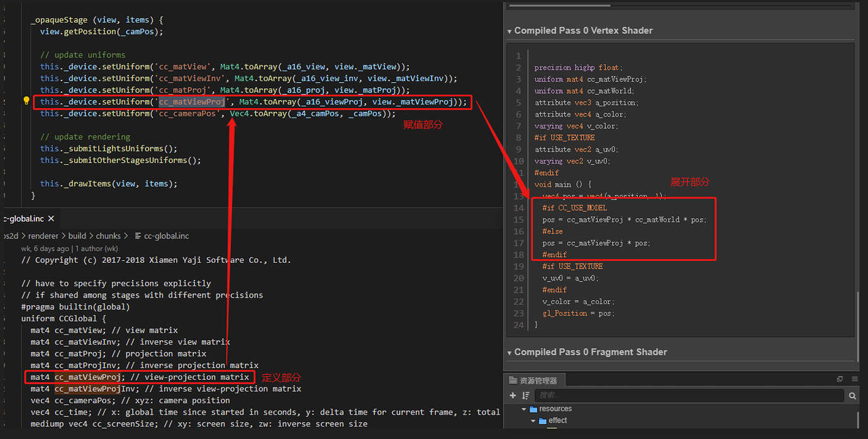Viewport: 868px width, 439px height.
Task: Click the 'build' breadcrumb segment
Action: click(77, 236)
